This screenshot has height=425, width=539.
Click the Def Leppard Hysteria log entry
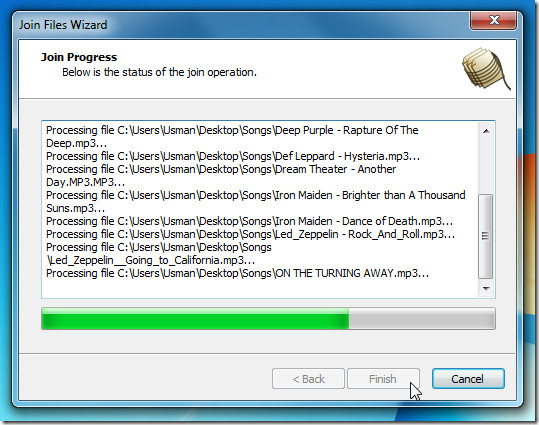click(x=233, y=156)
